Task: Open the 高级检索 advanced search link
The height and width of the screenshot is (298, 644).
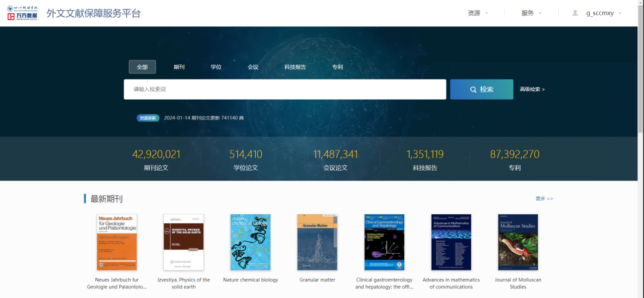Action: (532, 90)
